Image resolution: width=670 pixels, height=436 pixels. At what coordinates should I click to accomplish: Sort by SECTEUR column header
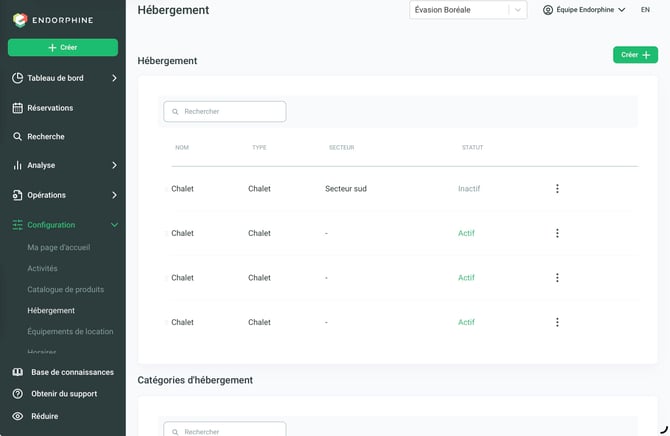coord(341,147)
